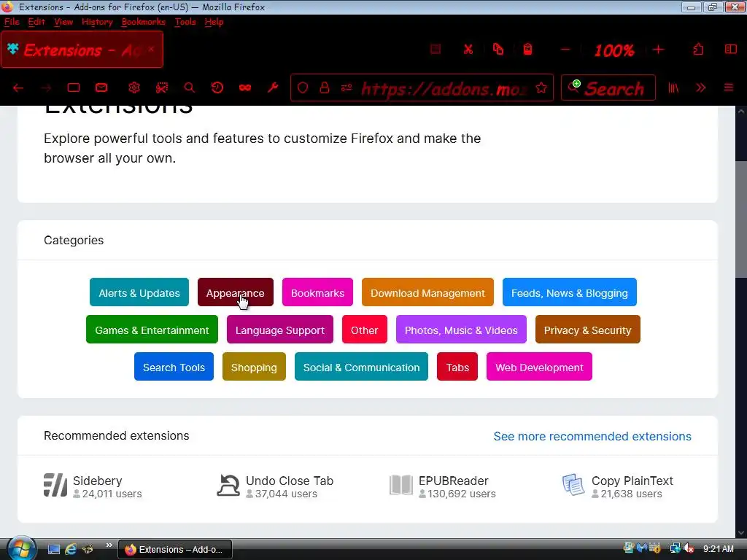Viewport: 747px width, 560px height.
Task: Take a screenshot with scissors-frame icon
Action: click(162, 87)
